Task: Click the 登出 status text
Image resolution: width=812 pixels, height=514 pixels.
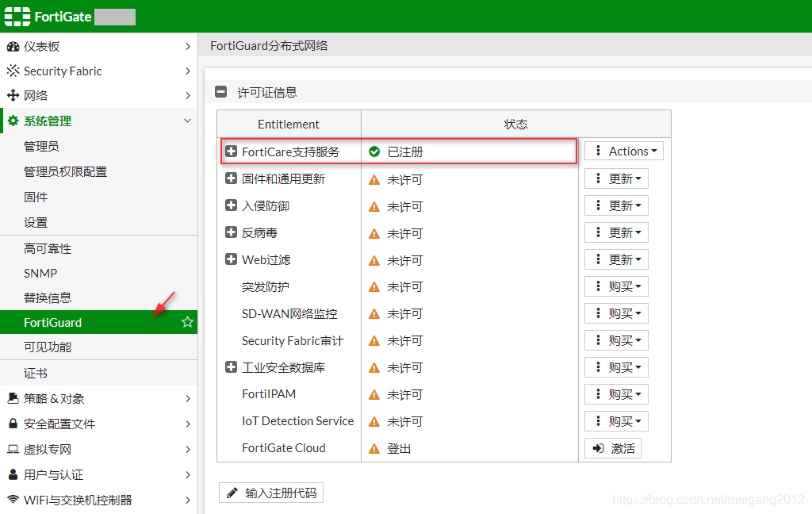Action: pyautogui.click(x=399, y=449)
